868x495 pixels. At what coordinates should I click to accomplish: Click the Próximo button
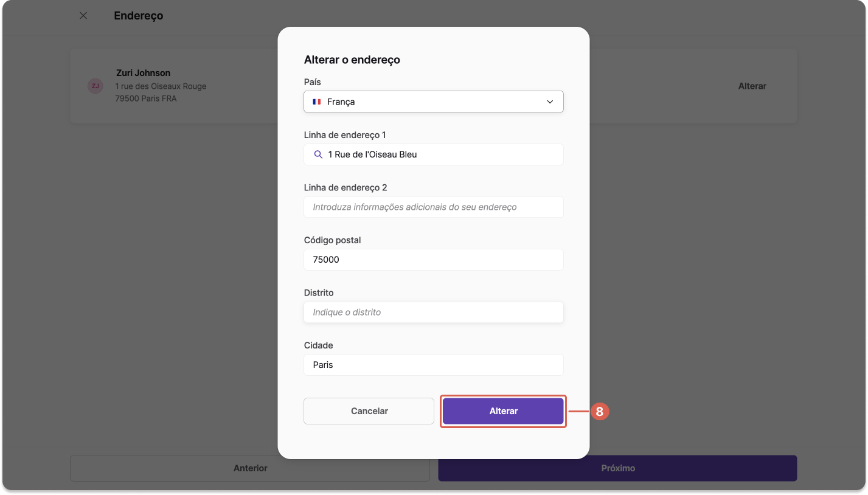click(x=618, y=468)
